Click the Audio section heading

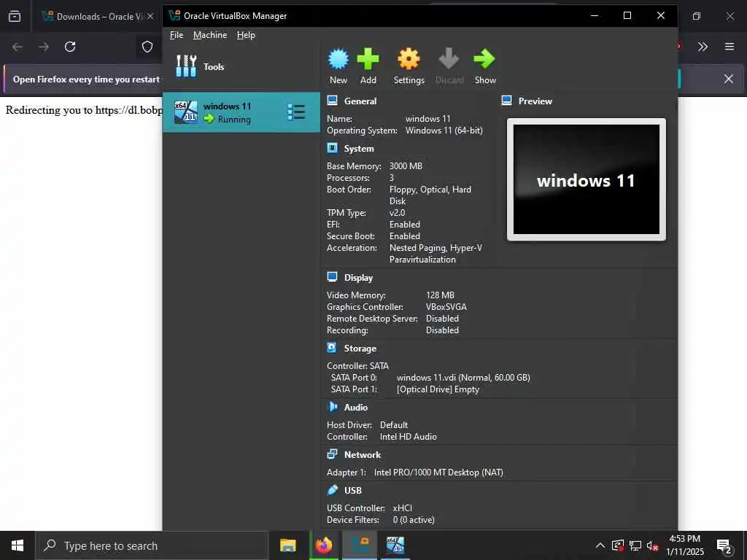point(356,408)
